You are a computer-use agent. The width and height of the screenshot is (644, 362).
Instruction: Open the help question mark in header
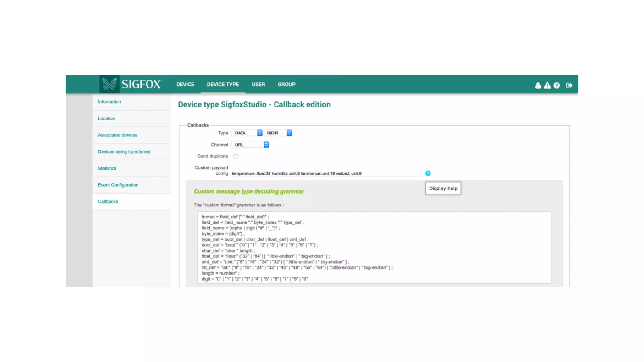coord(557,85)
